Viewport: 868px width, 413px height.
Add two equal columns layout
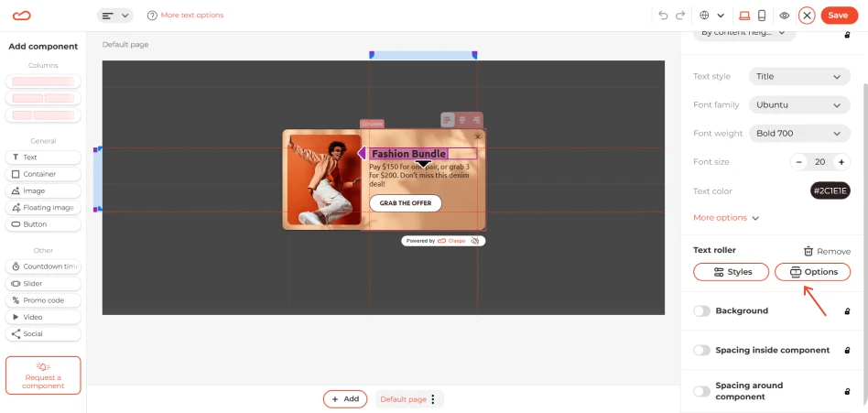(43, 98)
